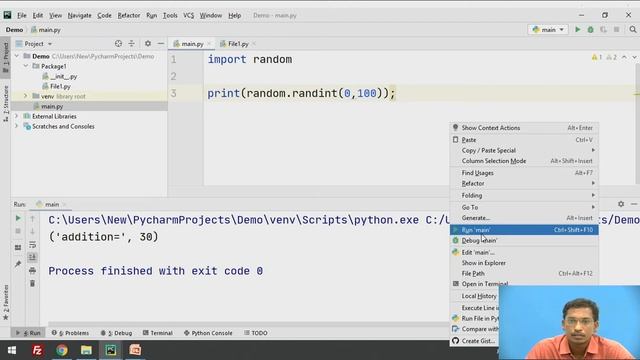Close the File1.py editor tab
Image resolution: width=640 pixels, height=360 pixels.
coord(254,44)
